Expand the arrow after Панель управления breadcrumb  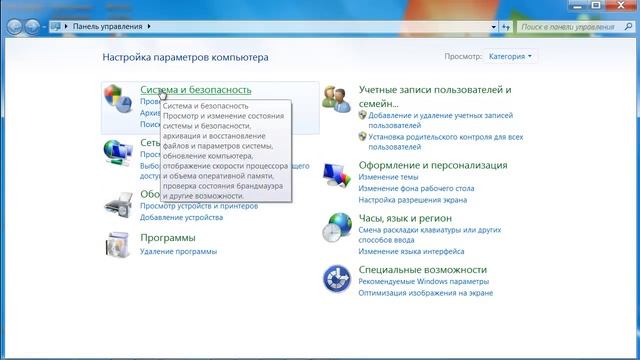coord(149,27)
